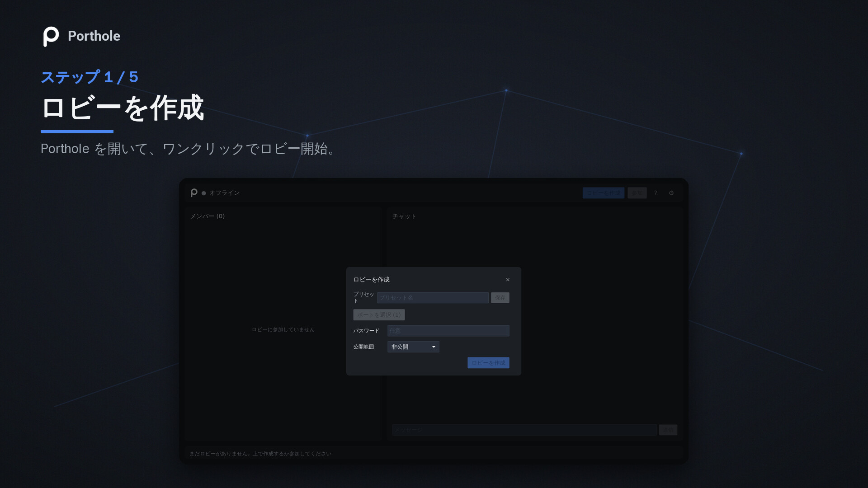The height and width of the screenshot is (488, 868).
Task: Click the メンバー (0) panel heading
Action: (x=208, y=216)
